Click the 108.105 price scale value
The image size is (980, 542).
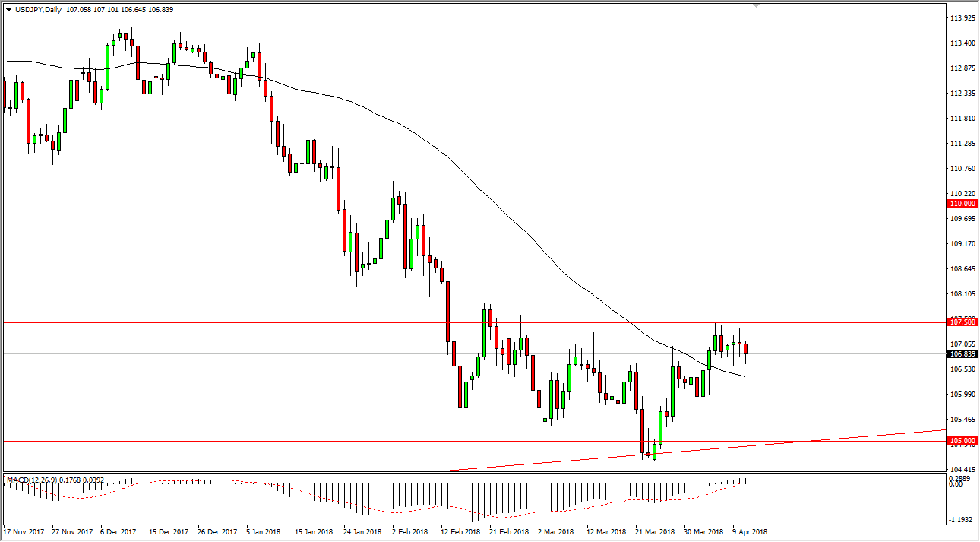pyautogui.click(x=963, y=294)
